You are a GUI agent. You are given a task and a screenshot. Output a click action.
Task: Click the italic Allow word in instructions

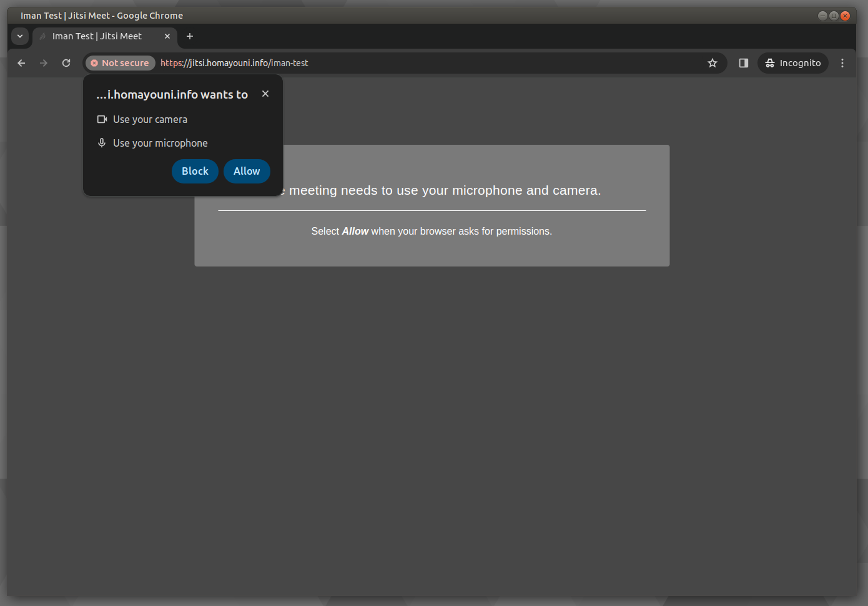click(x=355, y=231)
